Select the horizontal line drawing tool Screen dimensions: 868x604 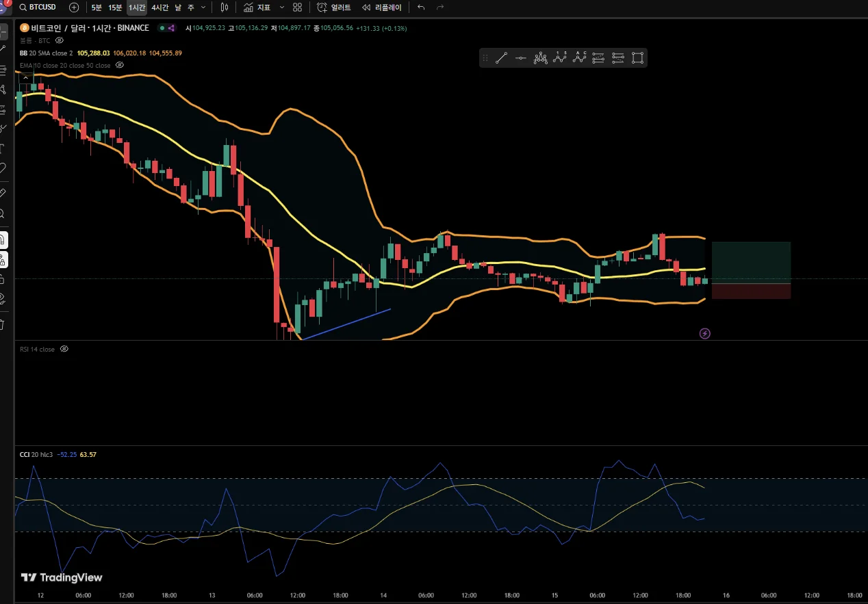point(521,58)
